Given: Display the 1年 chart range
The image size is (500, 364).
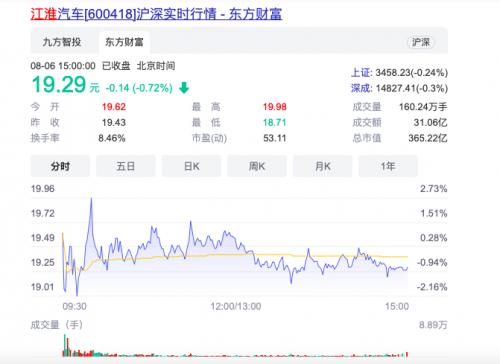Looking at the screenshot, I should [x=388, y=166].
